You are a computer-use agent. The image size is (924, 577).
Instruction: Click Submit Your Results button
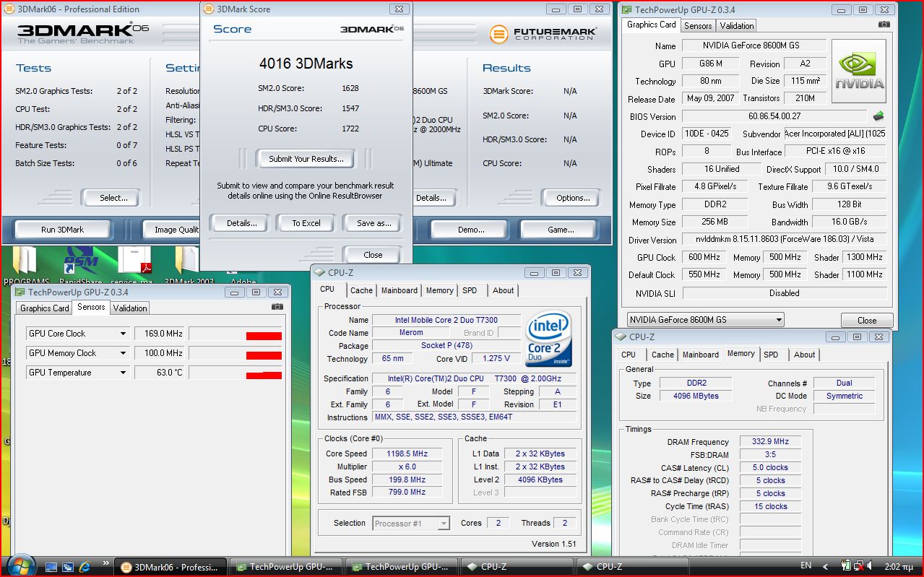coord(306,159)
